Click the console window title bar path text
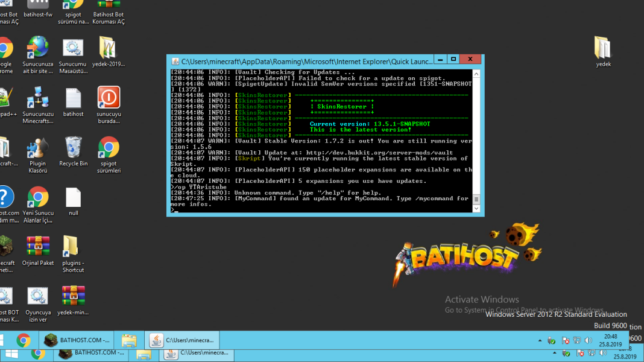This screenshot has height=362, width=644. pos(307,61)
